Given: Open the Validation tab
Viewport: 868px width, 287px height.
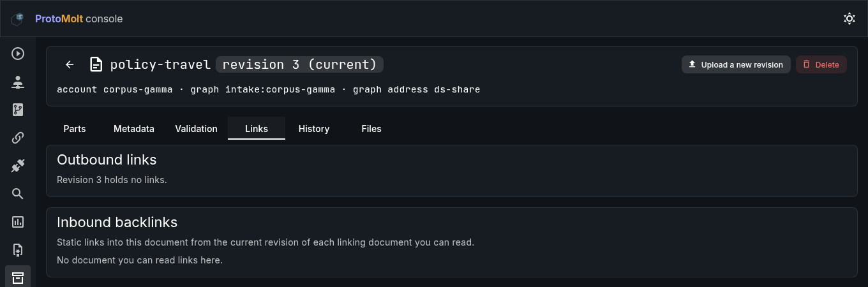Looking at the screenshot, I should (196, 128).
